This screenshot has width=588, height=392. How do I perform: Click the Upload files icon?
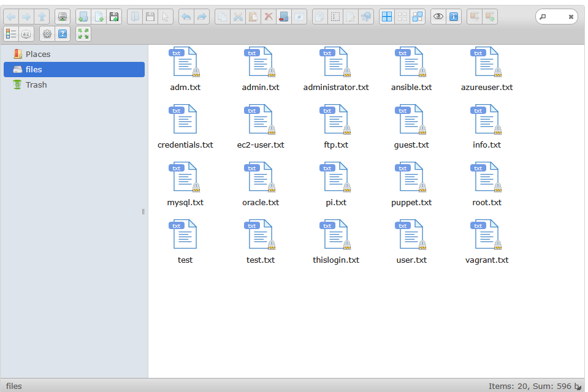pyautogui.click(x=114, y=17)
